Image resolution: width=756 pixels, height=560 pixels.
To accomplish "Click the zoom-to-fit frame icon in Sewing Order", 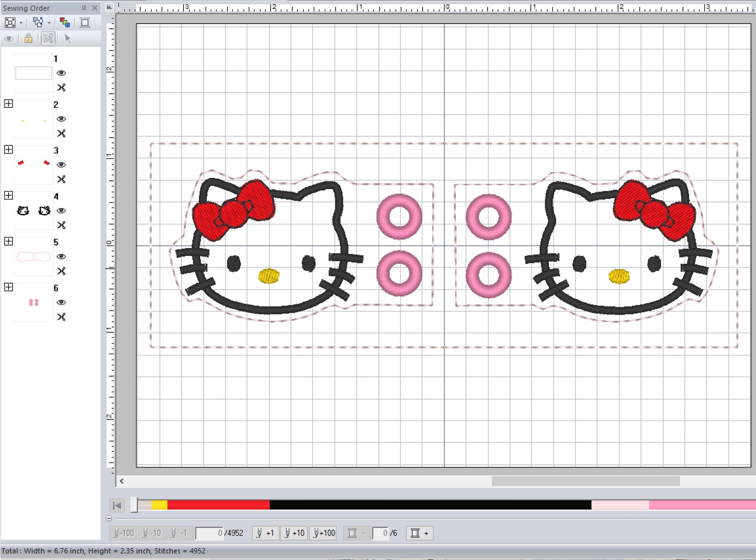I will (10, 23).
